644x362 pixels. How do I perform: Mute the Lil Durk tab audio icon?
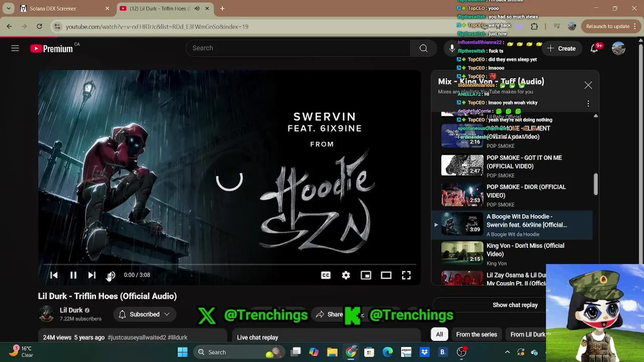coord(197,9)
